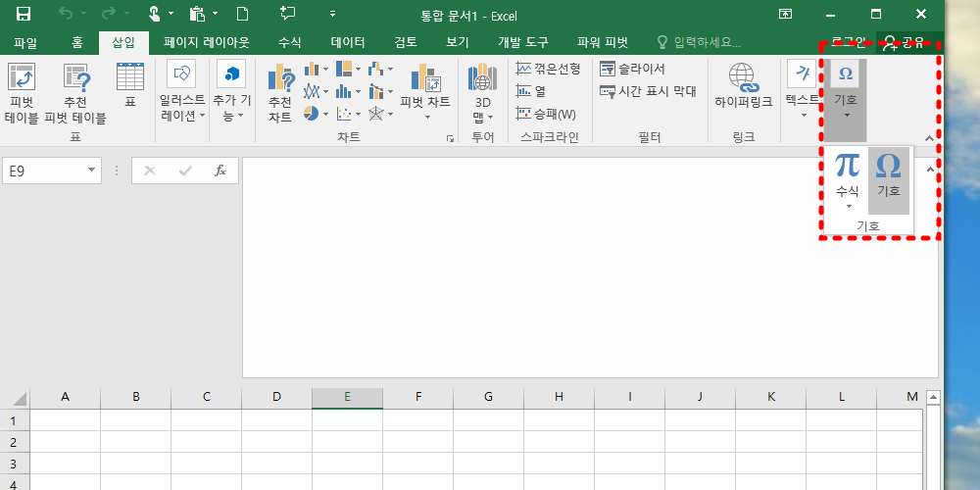Click Recommended Charts (추천 차트)

[x=280, y=93]
